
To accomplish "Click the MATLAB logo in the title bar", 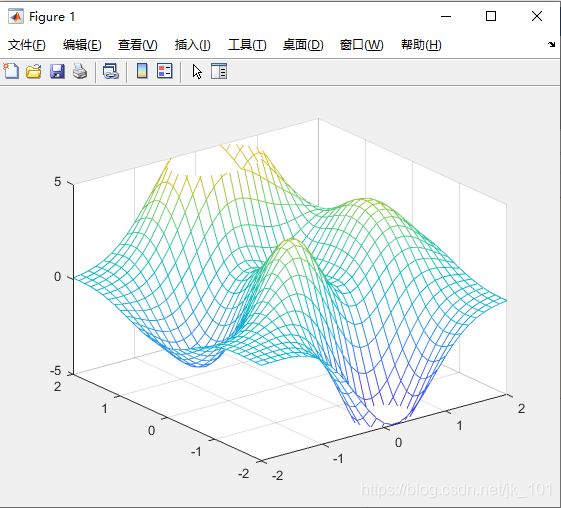I will (x=16, y=16).
